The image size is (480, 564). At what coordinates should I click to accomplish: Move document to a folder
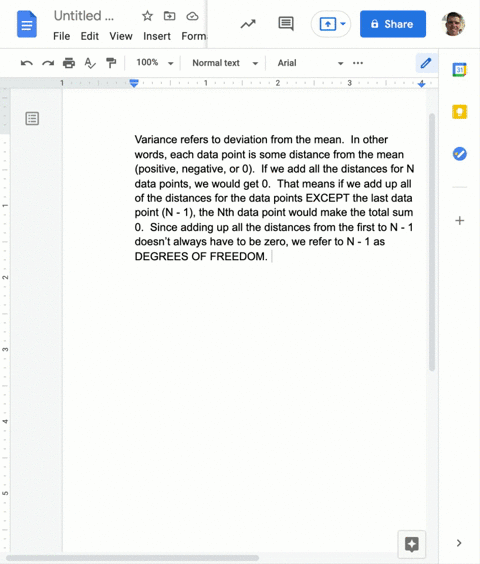coord(169,16)
